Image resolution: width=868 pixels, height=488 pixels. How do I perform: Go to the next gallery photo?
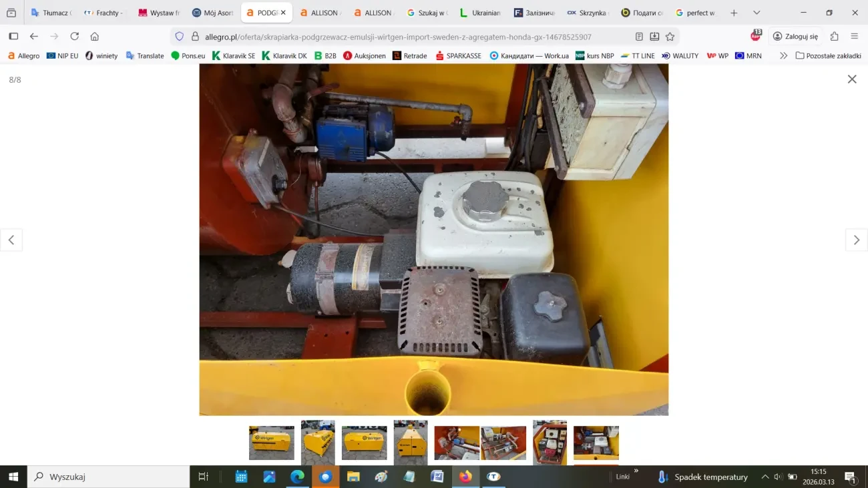(856, 240)
